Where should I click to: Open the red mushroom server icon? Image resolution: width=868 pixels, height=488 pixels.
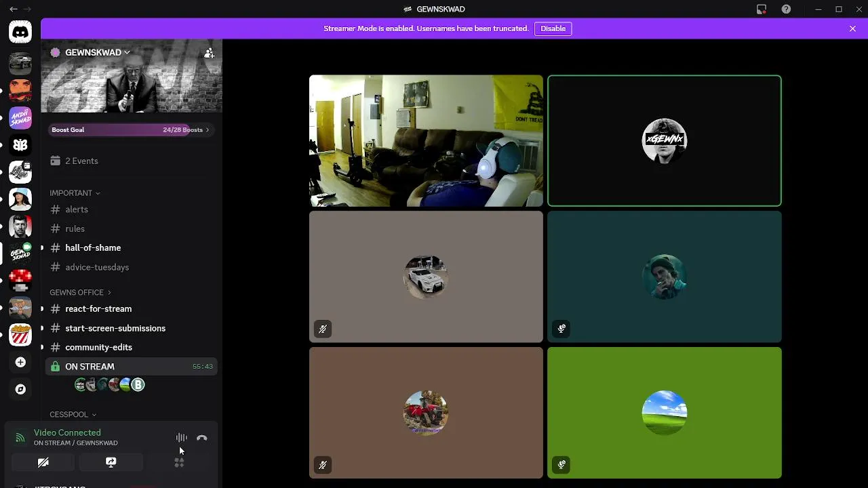[x=20, y=280]
